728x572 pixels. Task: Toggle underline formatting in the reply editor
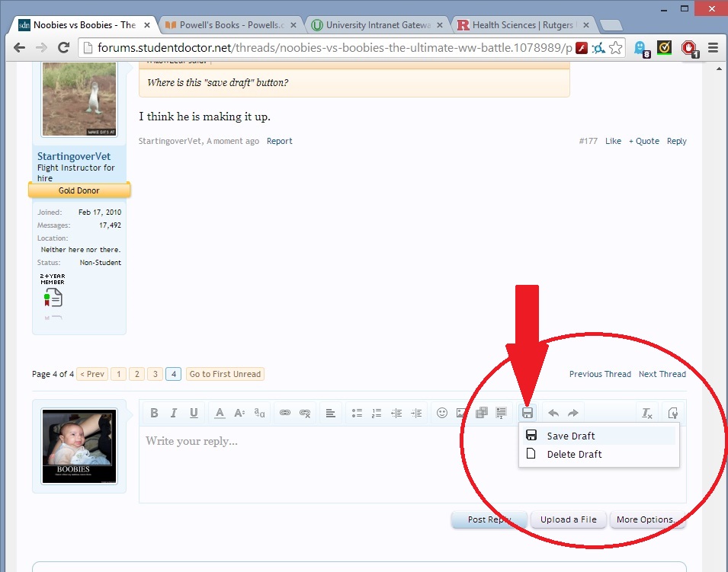(194, 413)
